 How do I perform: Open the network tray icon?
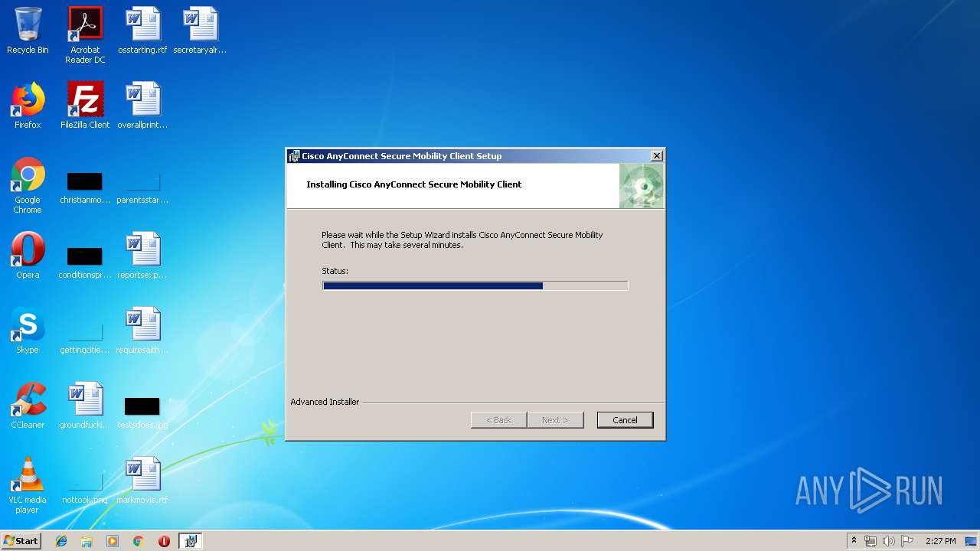[871, 541]
